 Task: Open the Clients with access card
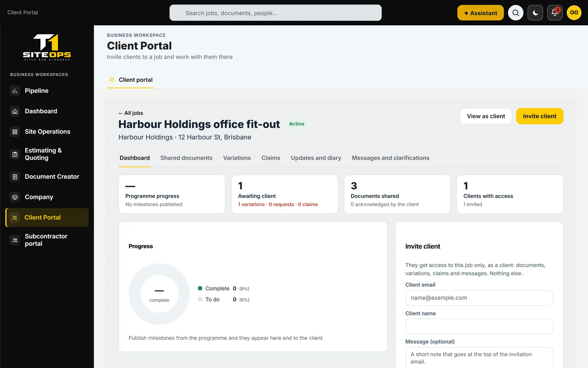click(x=510, y=194)
